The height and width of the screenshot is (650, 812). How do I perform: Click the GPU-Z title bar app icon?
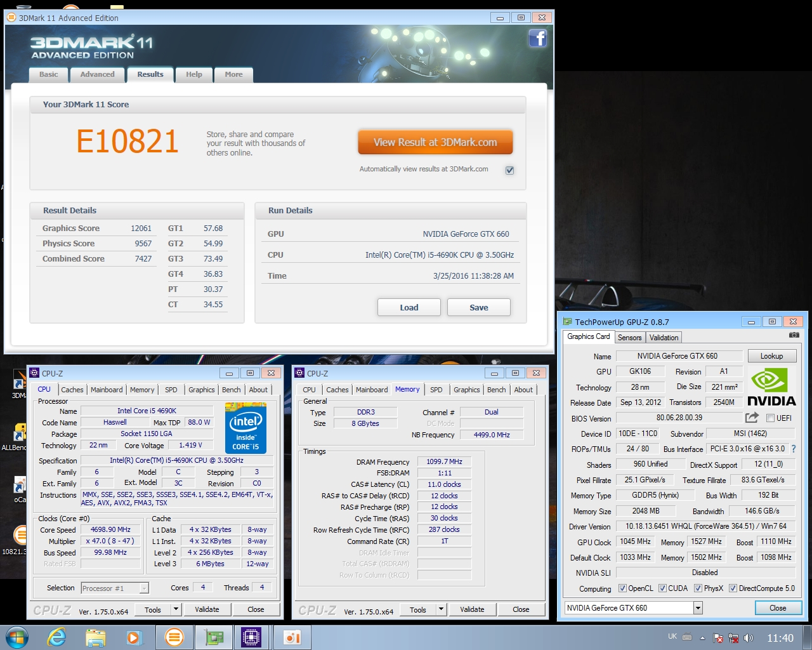tap(568, 322)
